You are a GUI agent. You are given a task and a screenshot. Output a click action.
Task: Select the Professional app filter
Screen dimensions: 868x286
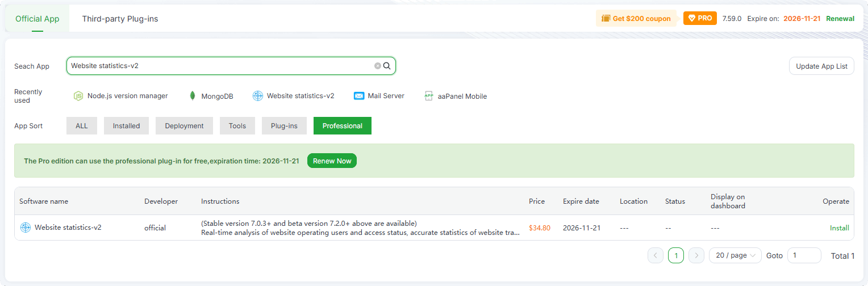click(343, 126)
